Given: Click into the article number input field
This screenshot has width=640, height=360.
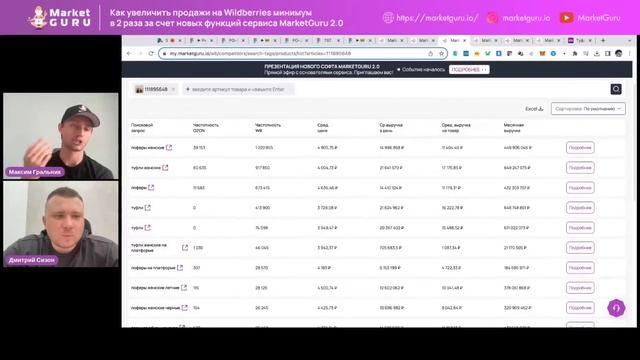Looking at the screenshot, I should (238, 89).
